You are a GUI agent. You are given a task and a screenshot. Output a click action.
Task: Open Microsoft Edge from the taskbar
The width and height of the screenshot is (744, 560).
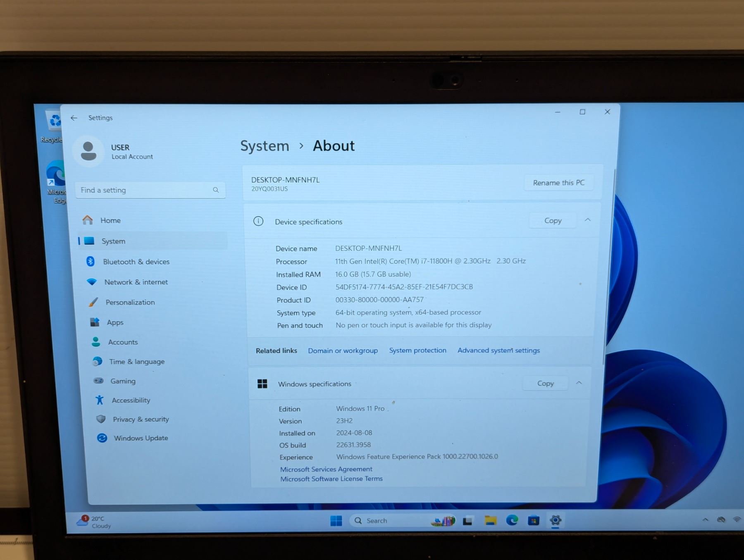(x=512, y=520)
